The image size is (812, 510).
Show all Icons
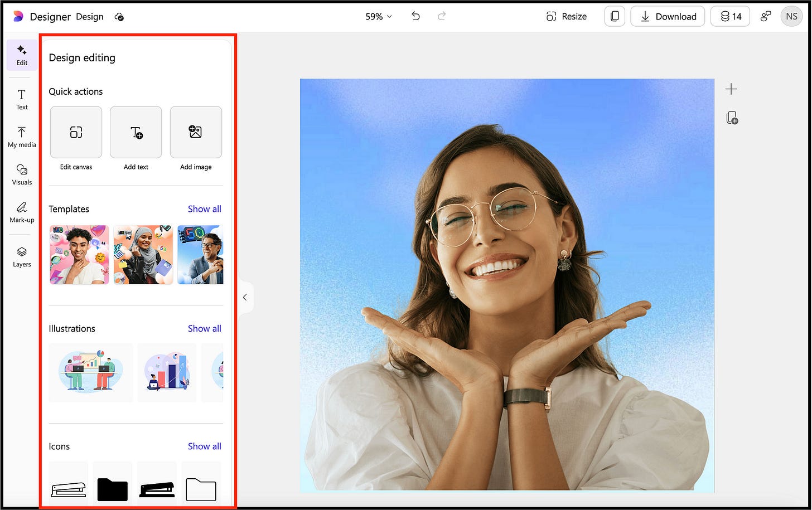click(204, 446)
